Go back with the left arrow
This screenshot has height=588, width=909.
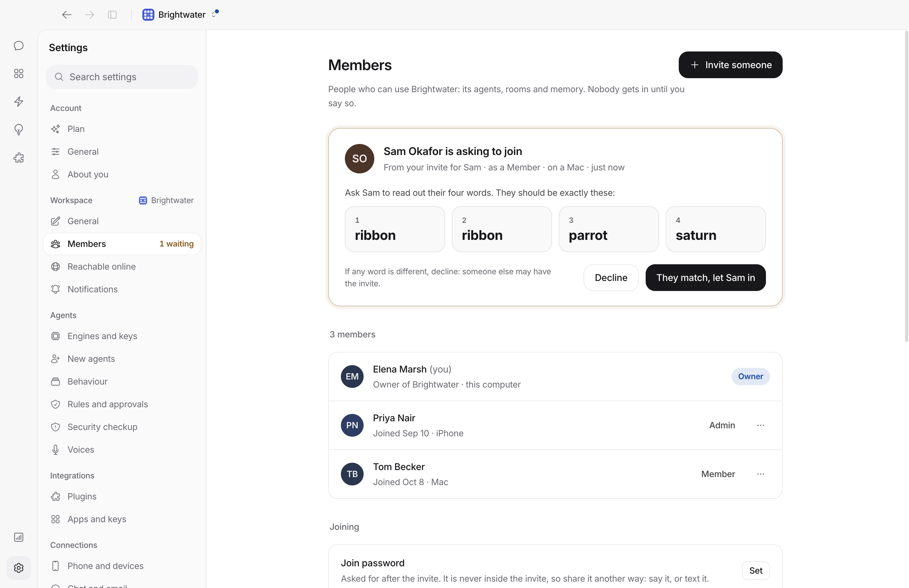(67, 14)
